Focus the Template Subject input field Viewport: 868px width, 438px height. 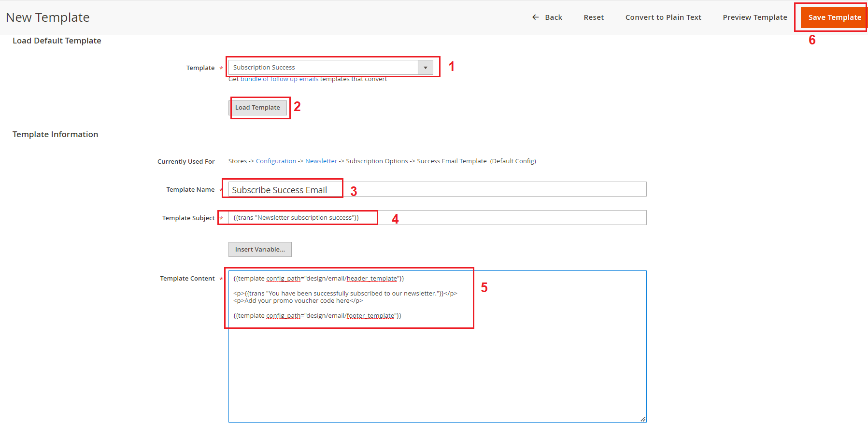pyautogui.click(x=437, y=218)
